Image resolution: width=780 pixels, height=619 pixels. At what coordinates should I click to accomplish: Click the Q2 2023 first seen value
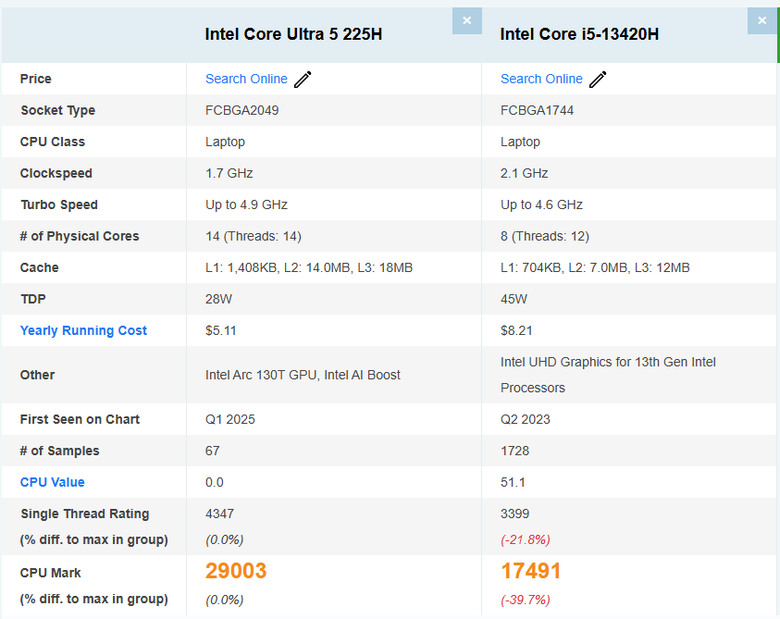525,419
